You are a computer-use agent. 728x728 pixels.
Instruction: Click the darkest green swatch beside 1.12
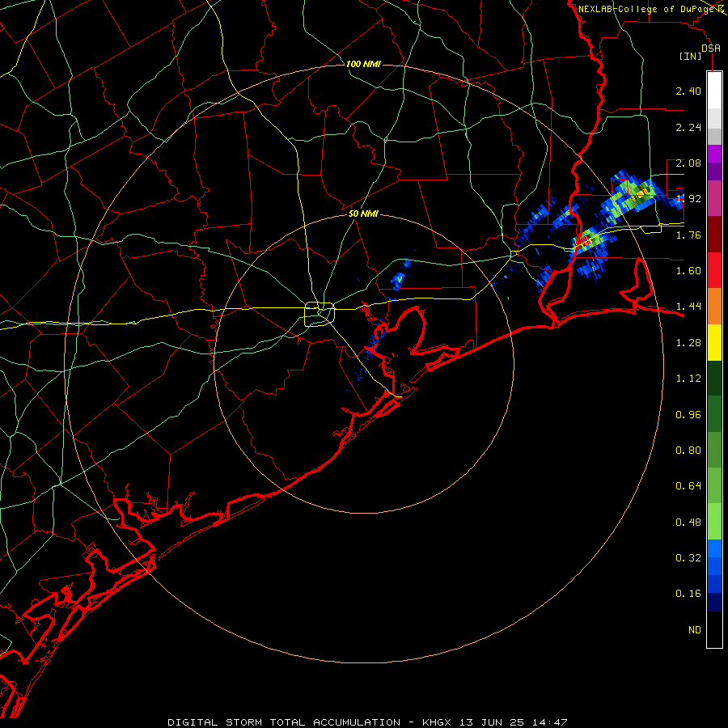714,378
